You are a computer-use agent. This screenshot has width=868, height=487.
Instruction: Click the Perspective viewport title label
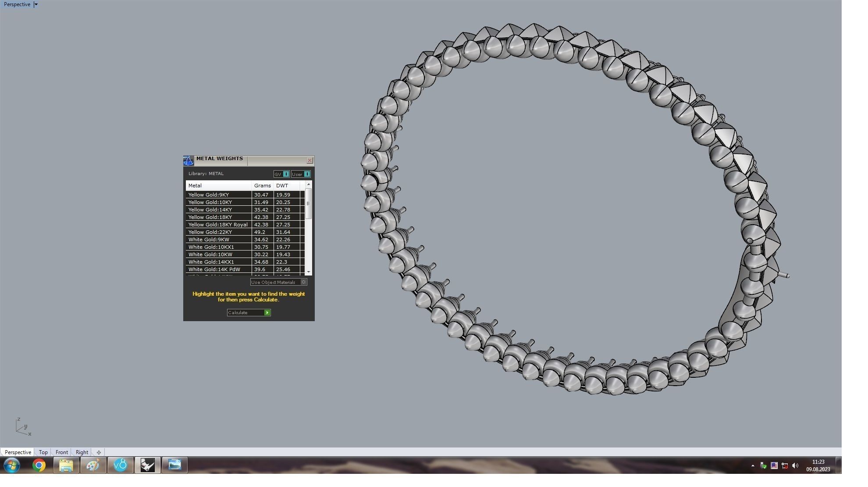17,4
